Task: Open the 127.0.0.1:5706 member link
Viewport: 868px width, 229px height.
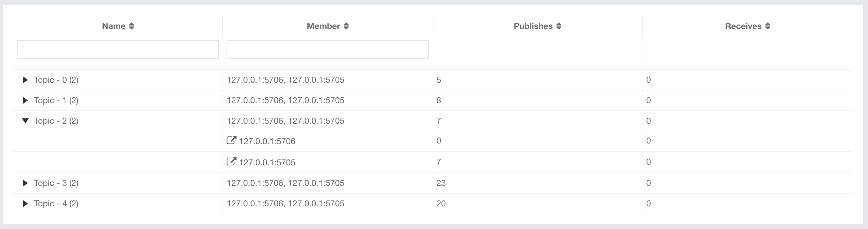Action: click(x=267, y=141)
